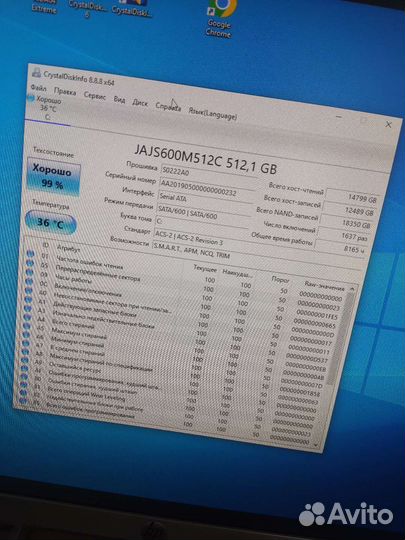The width and height of the screenshot is (405, 540).
Task: Minimize the CrystalDiskInfo window
Action: [339, 117]
